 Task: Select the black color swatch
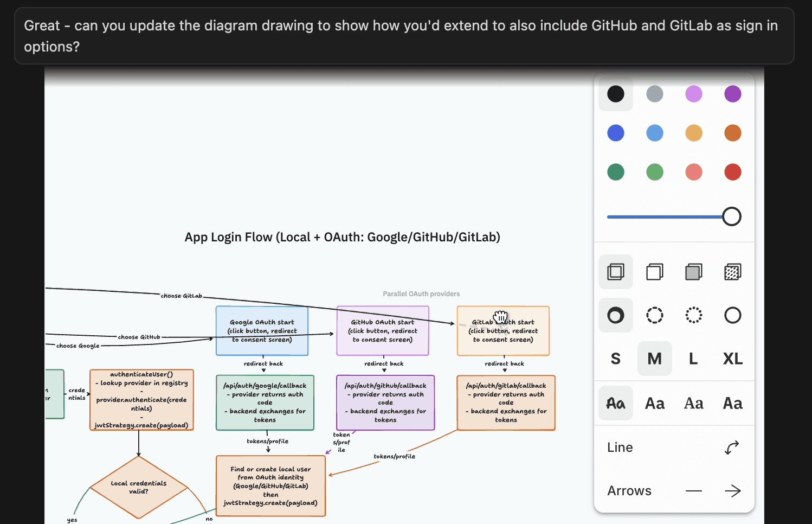[x=616, y=94]
